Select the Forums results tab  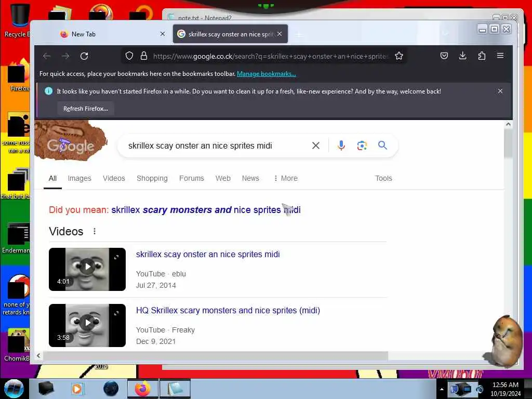191,179
